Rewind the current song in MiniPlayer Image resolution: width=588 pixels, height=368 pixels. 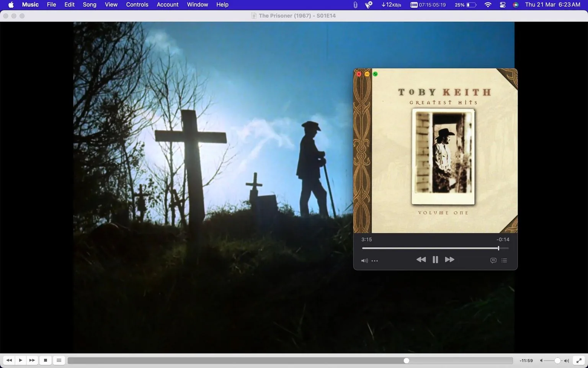pyautogui.click(x=421, y=260)
